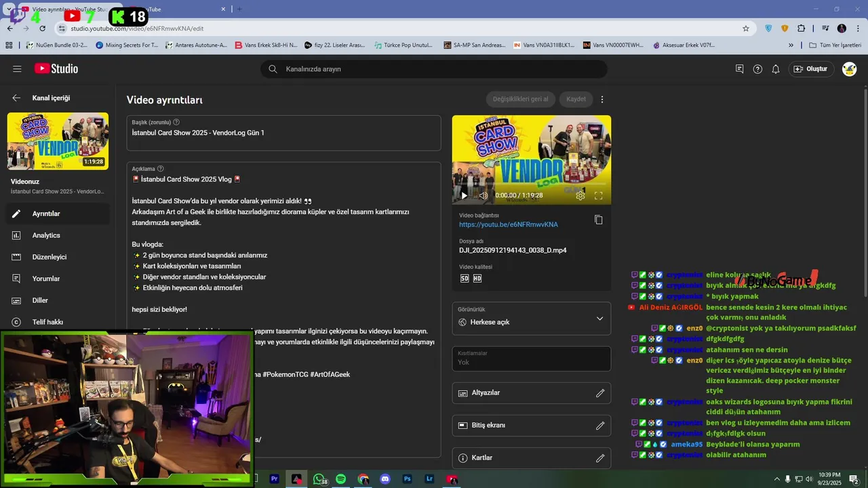This screenshot has height=488, width=868.
Task: Open the Oluştur create menu
Action: pos(811,69)
